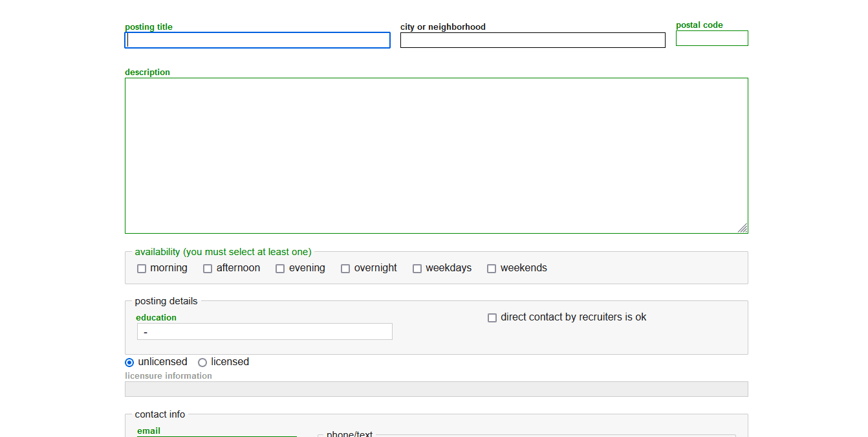Click the 'posting title' label

click(x=149, y=27)
